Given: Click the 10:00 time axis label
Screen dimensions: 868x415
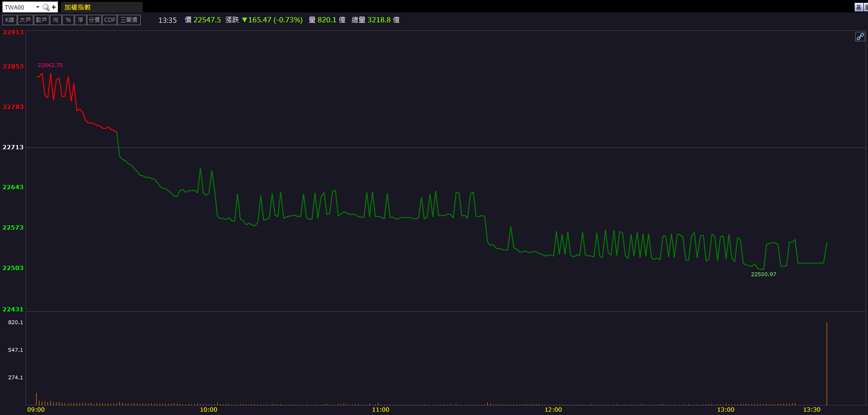Looking at the screenshot, I should 209,410.
